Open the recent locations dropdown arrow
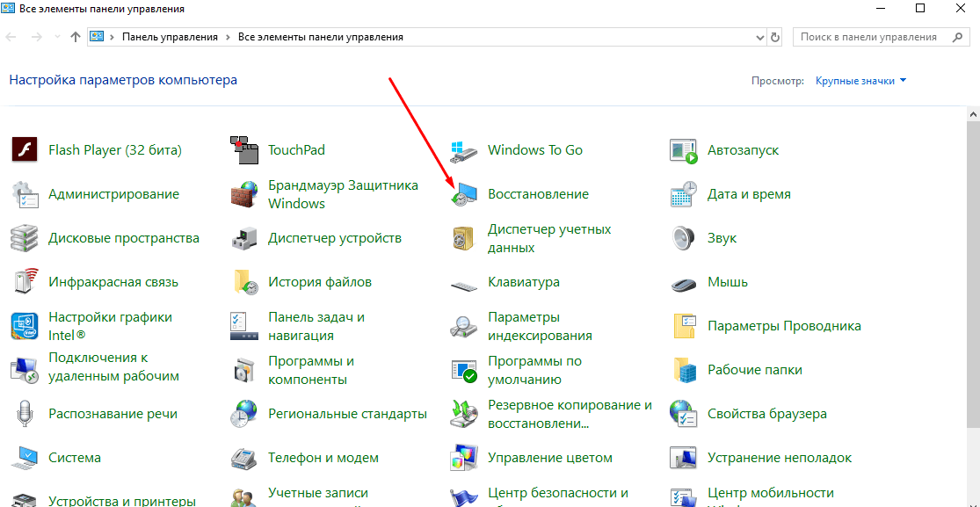This screenshot has width=980, height=507. (58, 37)
